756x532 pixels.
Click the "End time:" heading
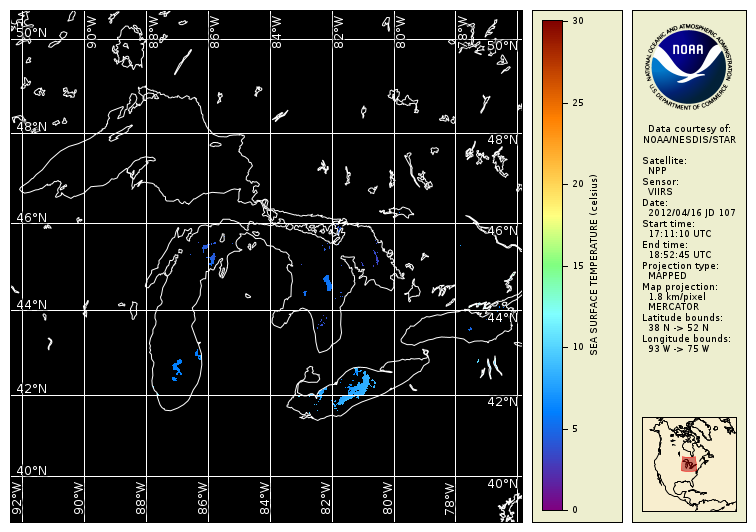pos(665,245)
